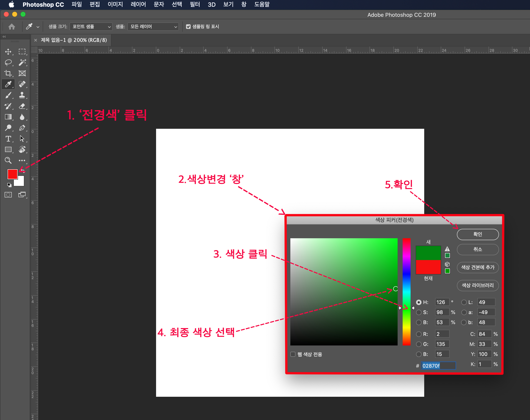The image size is (530, 420).
Task: Select the Lasso tool
Action: 8,62
